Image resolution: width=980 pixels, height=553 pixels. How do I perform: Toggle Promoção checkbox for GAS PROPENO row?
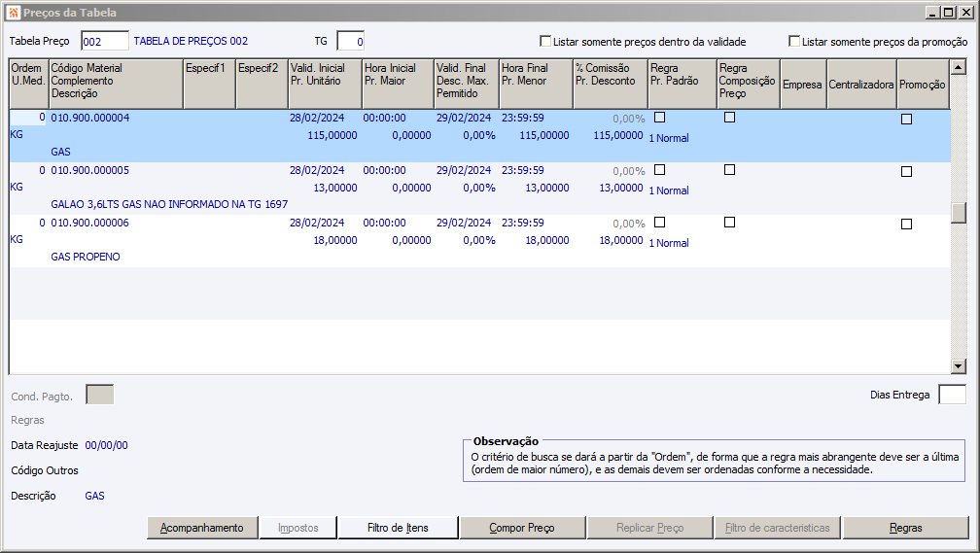click(x=906, y=224)
